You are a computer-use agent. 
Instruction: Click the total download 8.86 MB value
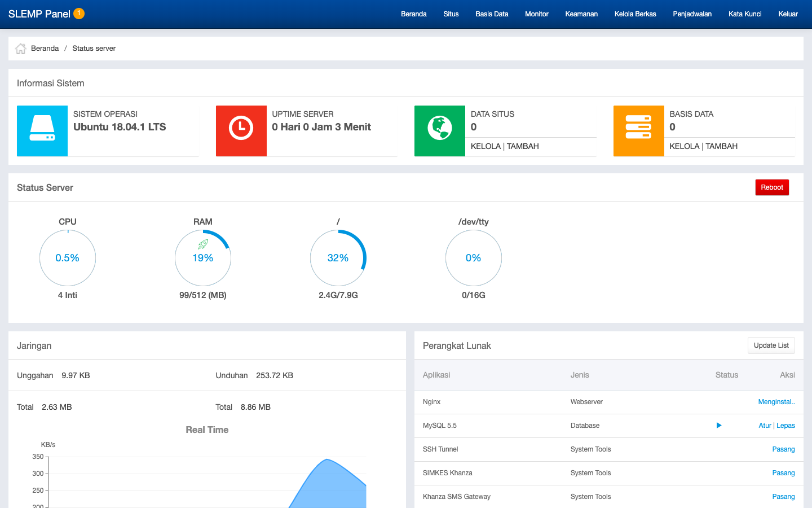point(255,407)
